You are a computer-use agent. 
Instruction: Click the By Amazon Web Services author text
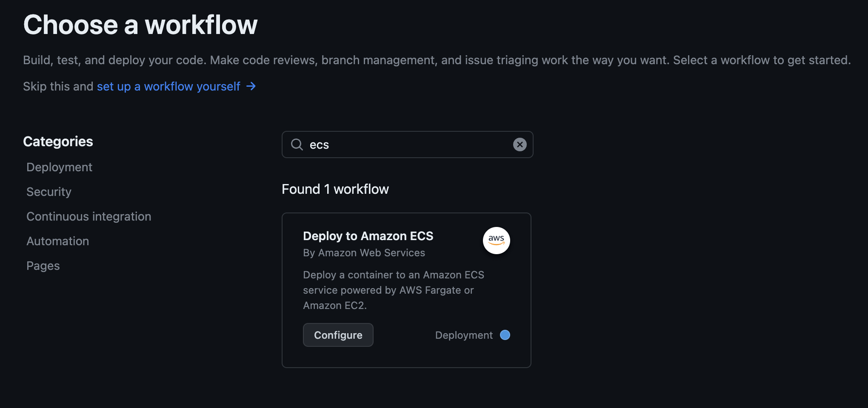point(364,252)
